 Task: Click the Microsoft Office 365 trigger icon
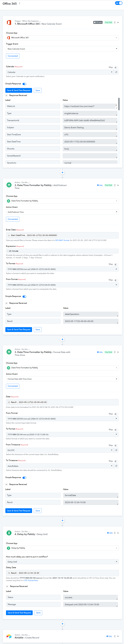[9, 22]
